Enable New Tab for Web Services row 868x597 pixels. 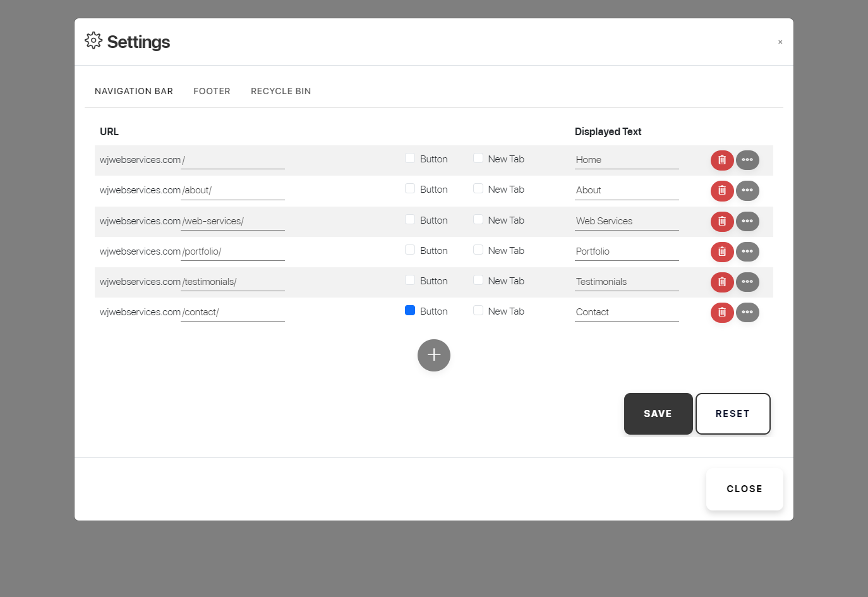click(x=478, y=220)
